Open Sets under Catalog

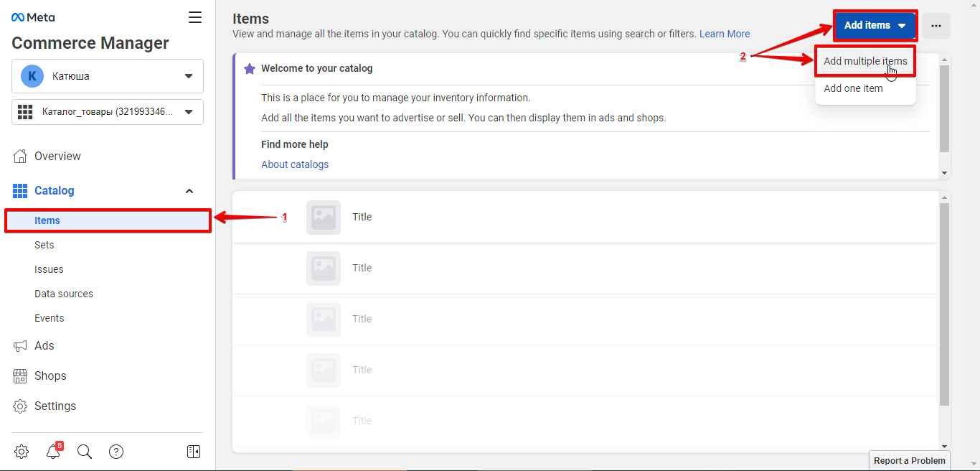click(44, 245)
